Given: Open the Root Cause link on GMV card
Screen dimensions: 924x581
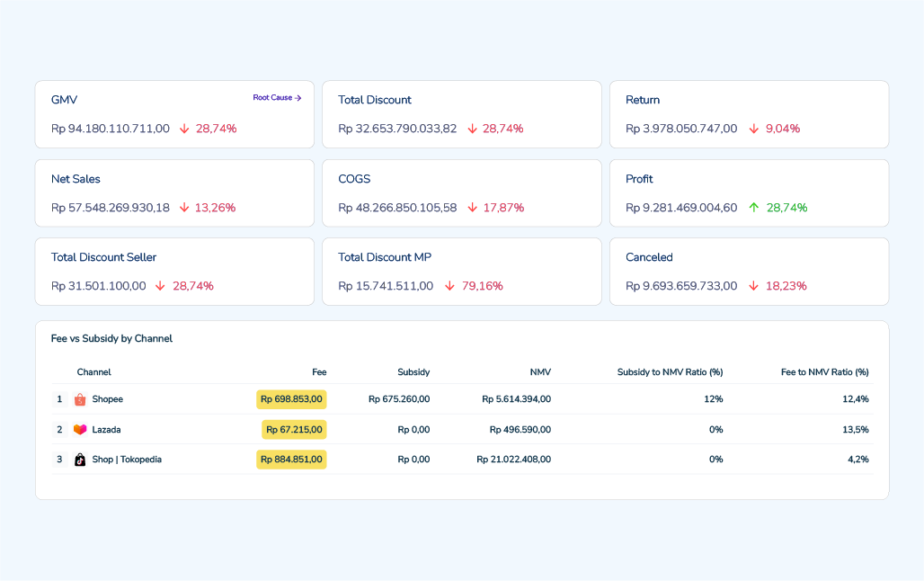Looking at the screenshot, I should (277, 98).
